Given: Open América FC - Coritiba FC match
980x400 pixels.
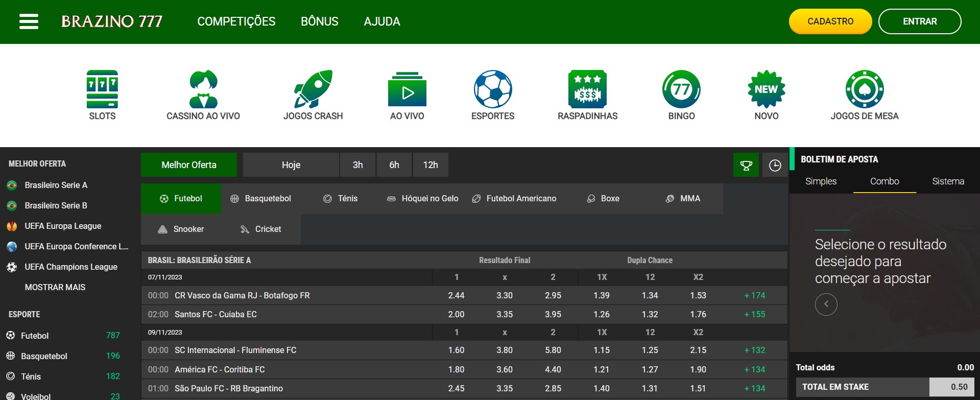Looking at the screenshot, I should point(220,369).
